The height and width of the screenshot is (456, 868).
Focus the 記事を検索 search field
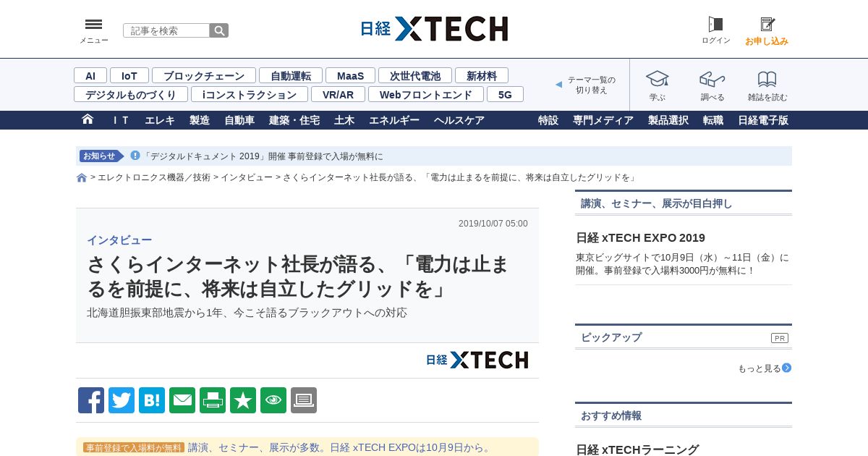[x=166, y=30]
